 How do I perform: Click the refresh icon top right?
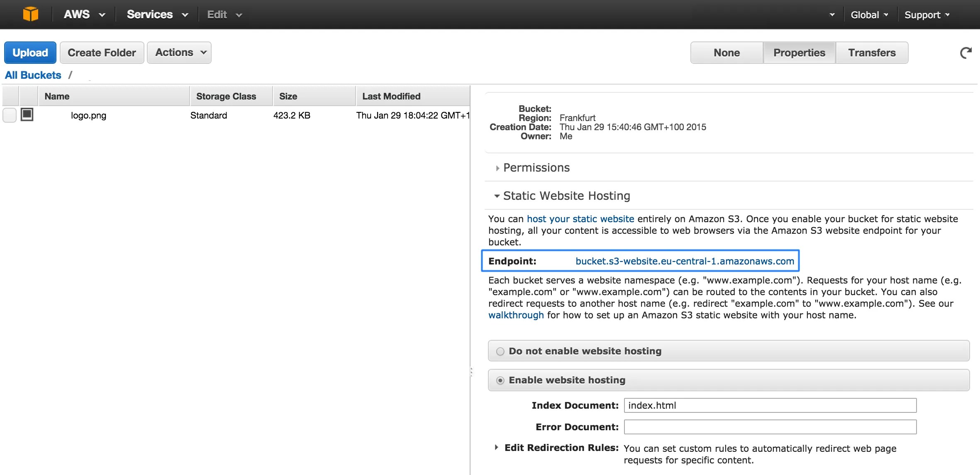pyautogui.click(x=967, y=52)
